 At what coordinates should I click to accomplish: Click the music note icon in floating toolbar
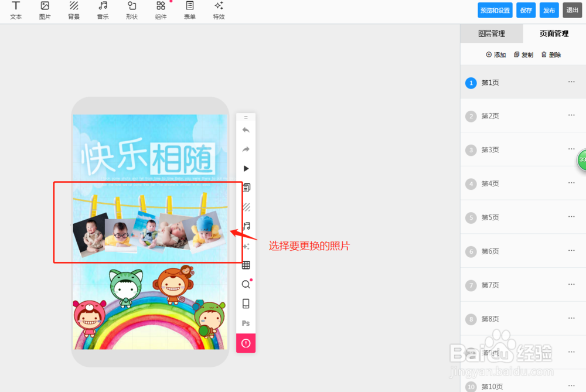click(246, 226)
